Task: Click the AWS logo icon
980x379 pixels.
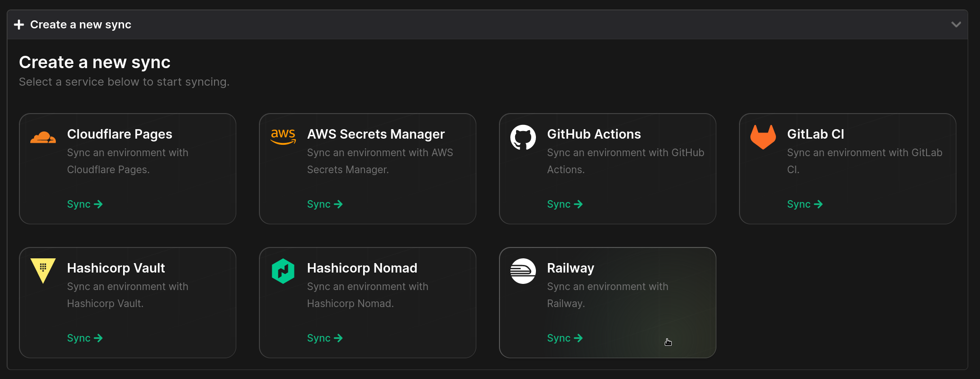Action: (283, 137)
